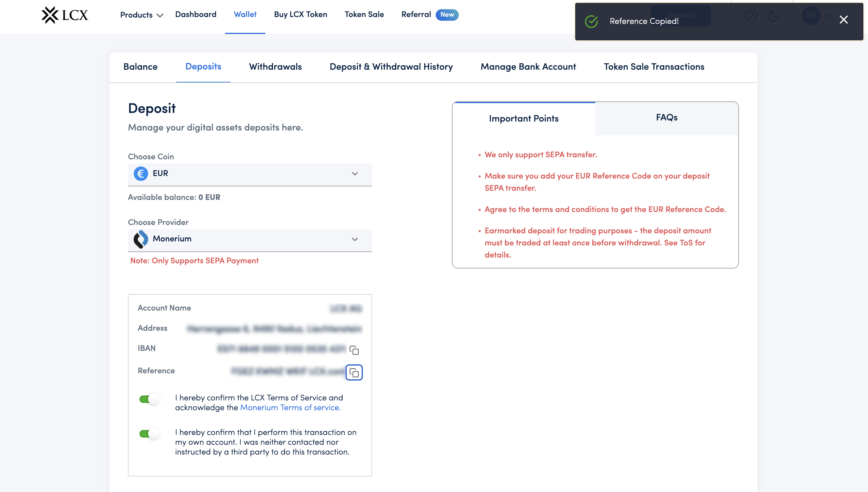Screen dimensions: 868x492
Task: Open Manage Bank Account tab
Action: [x=528, y=67]
